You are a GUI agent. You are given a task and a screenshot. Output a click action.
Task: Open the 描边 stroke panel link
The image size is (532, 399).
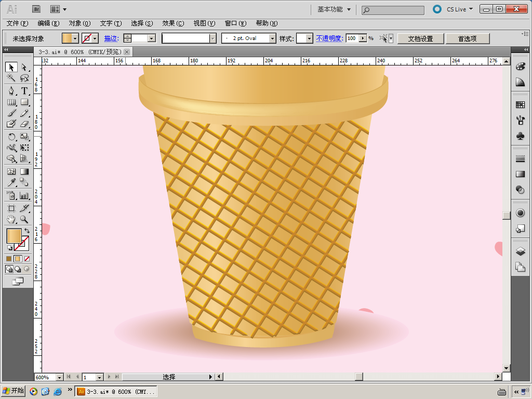click(x=111, y=38)
